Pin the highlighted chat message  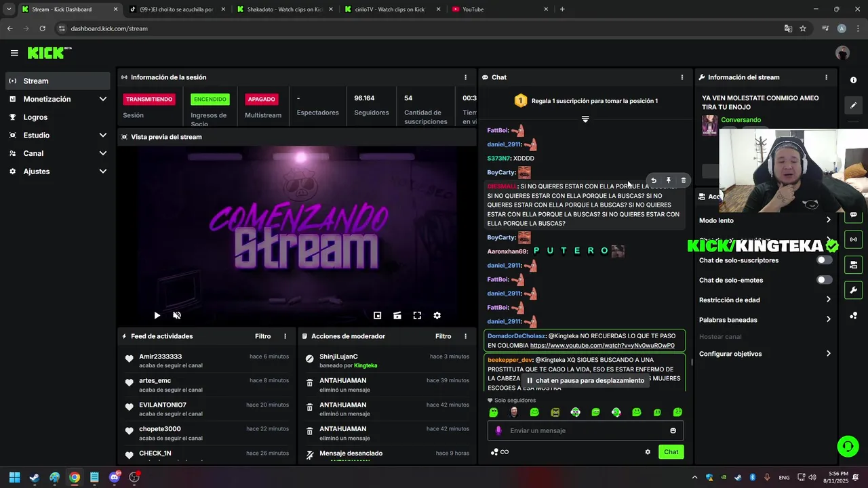669,180
